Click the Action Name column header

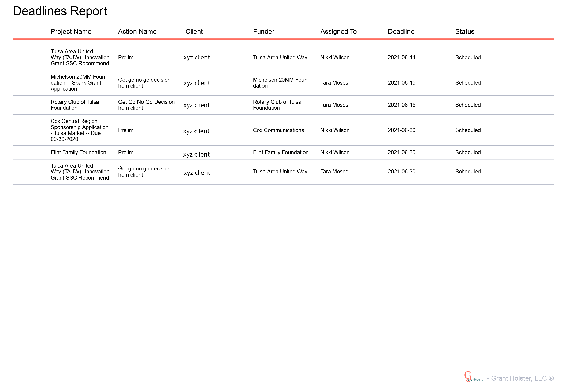pyautogui.click(x=137, y=31)
